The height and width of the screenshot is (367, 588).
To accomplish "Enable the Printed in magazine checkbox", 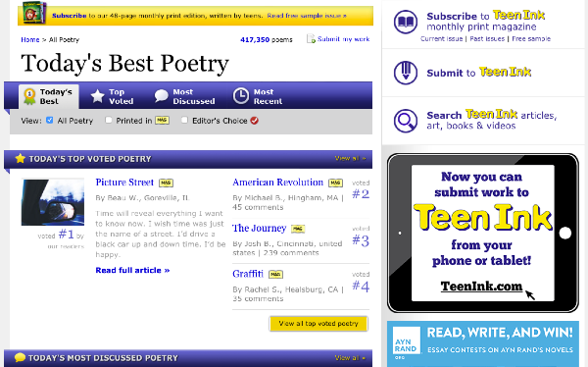I will pyautogui.click(x=109, y=120).
